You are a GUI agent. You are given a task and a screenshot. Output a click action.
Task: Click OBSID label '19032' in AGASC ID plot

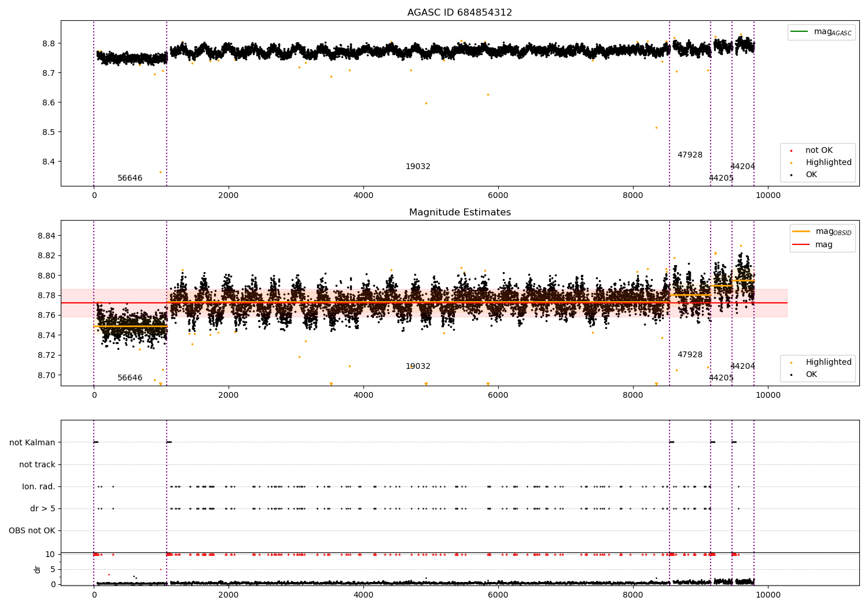pos(418,167)
